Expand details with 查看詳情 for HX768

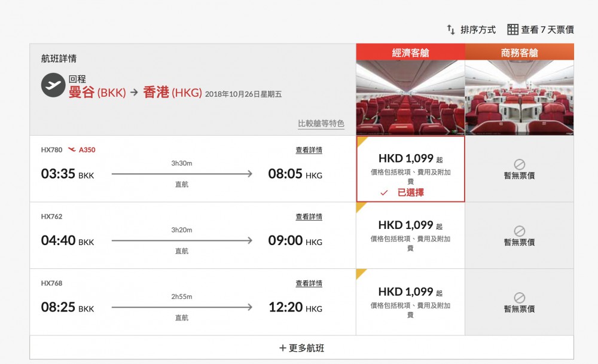(x=308, y=283)
